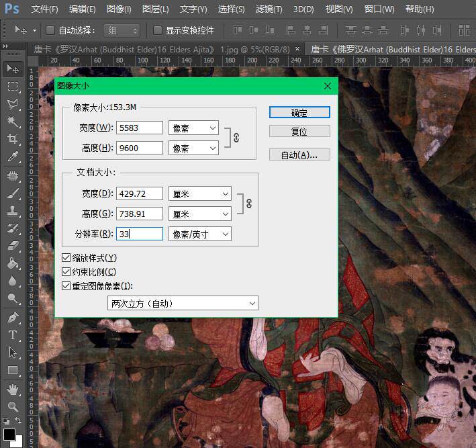Close the 图像大小 dialog

[x=327, y=86]
